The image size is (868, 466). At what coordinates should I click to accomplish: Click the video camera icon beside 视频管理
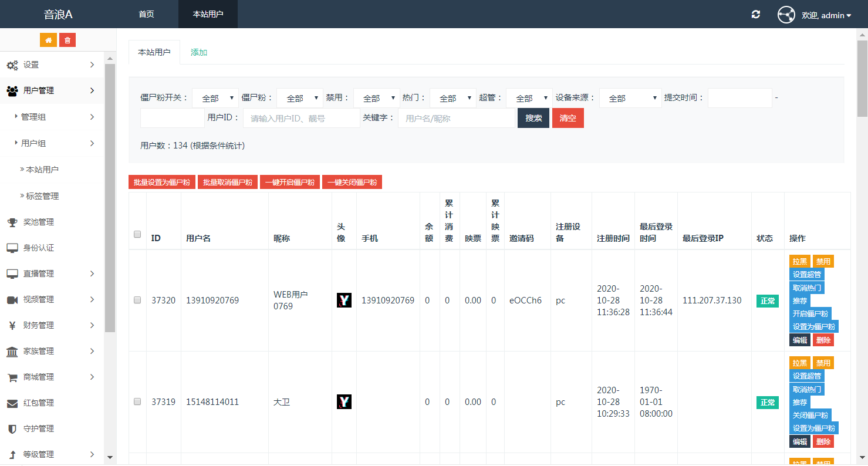coord(12,300)
